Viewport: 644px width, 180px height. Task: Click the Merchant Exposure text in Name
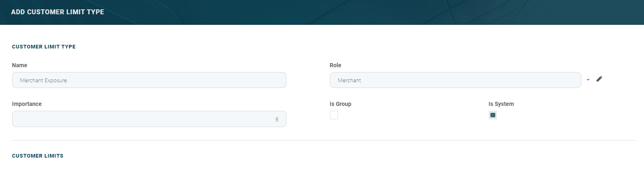(43, 81)
